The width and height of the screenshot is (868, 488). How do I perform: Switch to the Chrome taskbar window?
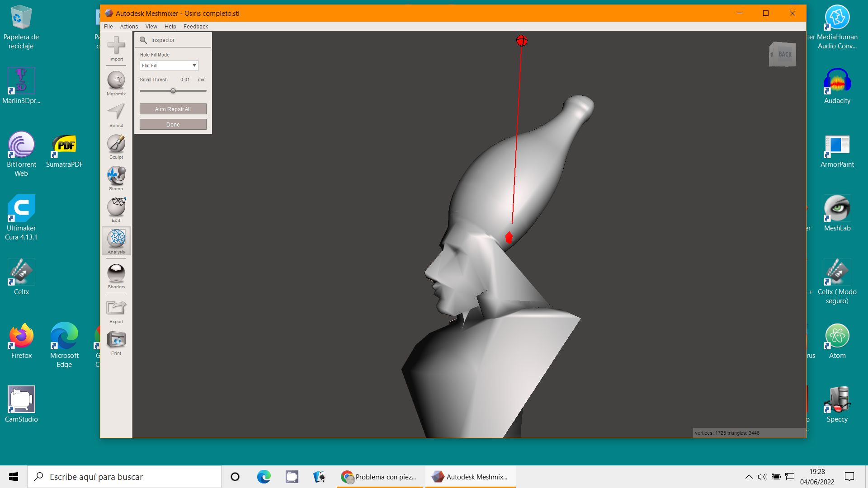[x=379, y=477]
